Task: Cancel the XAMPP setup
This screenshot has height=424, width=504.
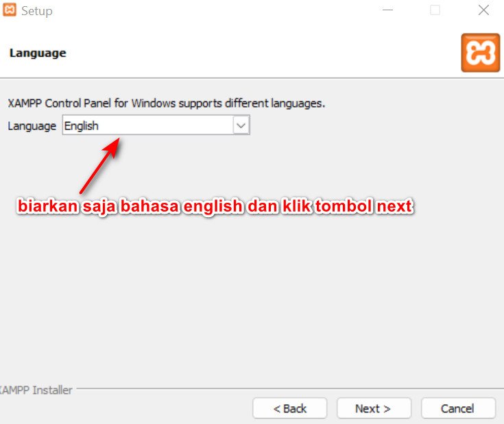Action: (x=458, y=408)
